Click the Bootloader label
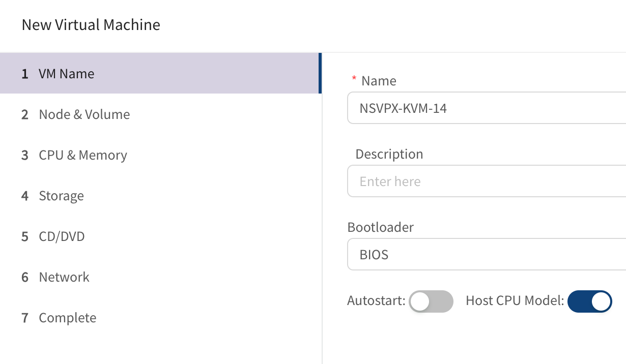Viewport: 626px width, 364px height. pyautogui.click(x=381, y=227)
